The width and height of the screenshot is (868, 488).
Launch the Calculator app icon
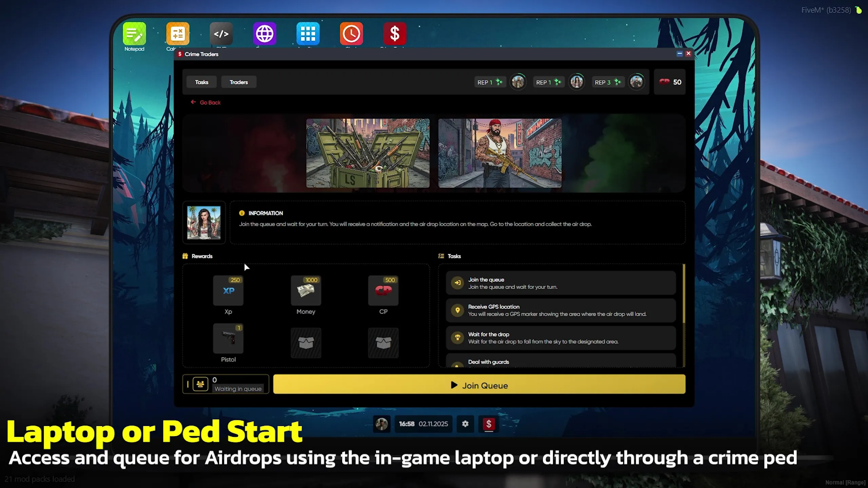click(x=178, y=34)
